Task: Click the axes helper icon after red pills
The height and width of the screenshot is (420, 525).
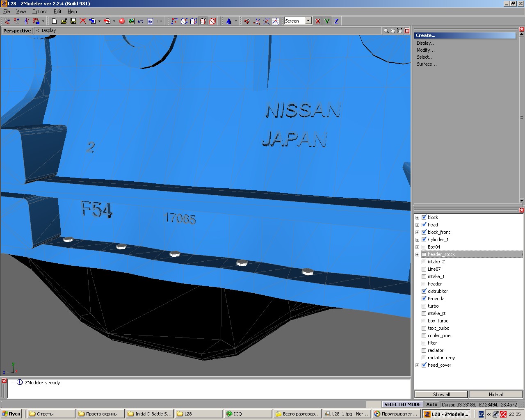Action: tap(257, 21)
